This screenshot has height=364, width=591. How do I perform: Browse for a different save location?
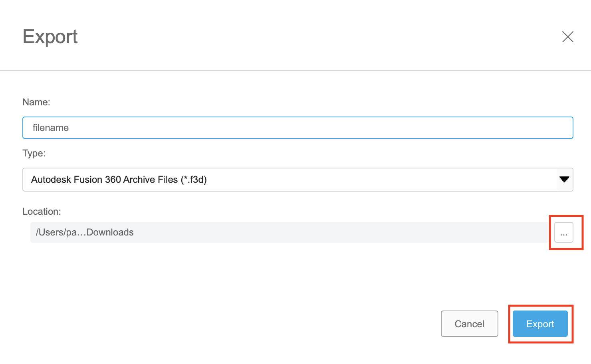pyautogui.click(x=563, y=232)
